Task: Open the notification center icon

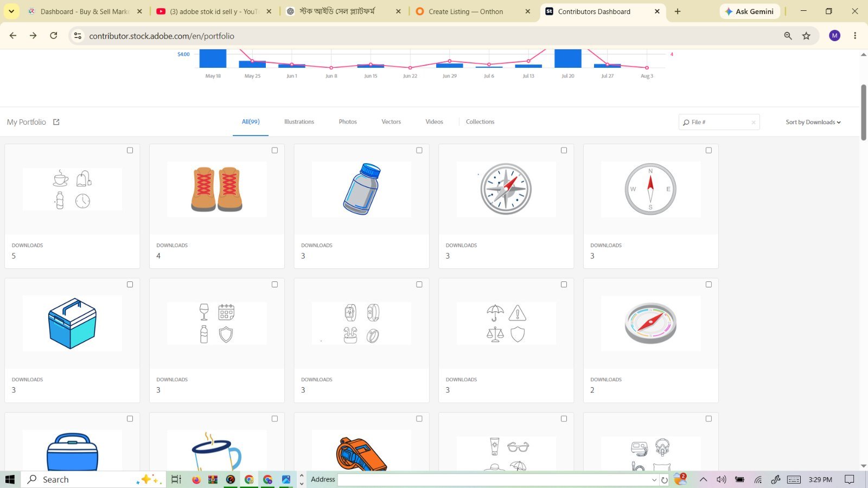Action: coord(850,479)
